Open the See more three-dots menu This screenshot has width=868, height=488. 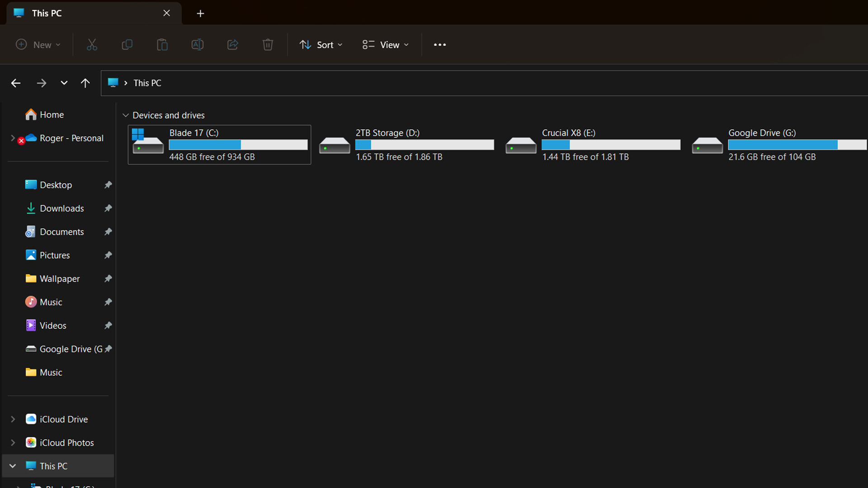440,45
